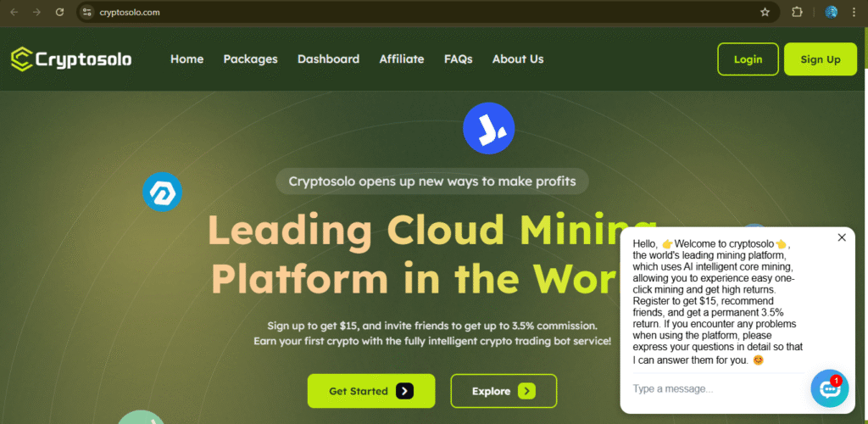Click the Cryptosolo logo

click(71, 59)
